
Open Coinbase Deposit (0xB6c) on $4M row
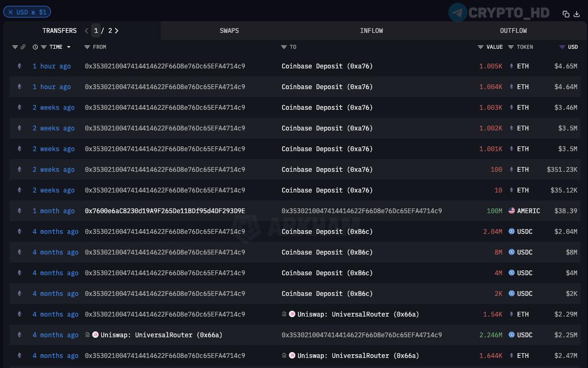(x=327, y=273)
